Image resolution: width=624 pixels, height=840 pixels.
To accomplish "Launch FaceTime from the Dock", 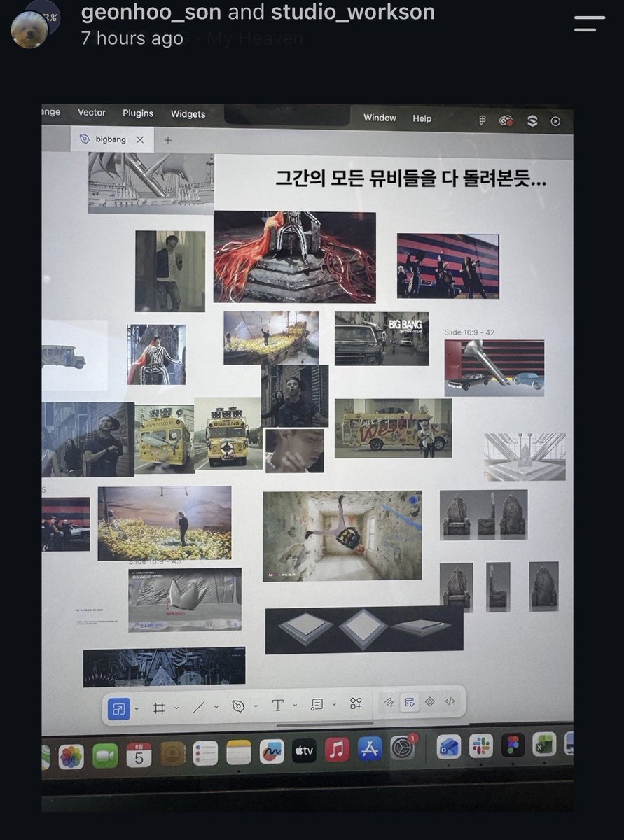I will point(105,755).
